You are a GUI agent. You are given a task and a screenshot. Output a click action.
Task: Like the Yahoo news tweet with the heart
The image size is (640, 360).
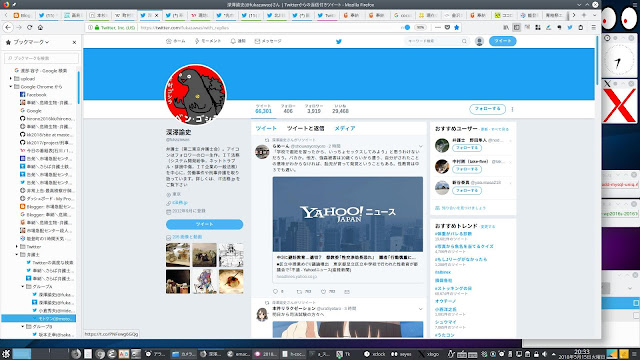(x=323, y=291)
